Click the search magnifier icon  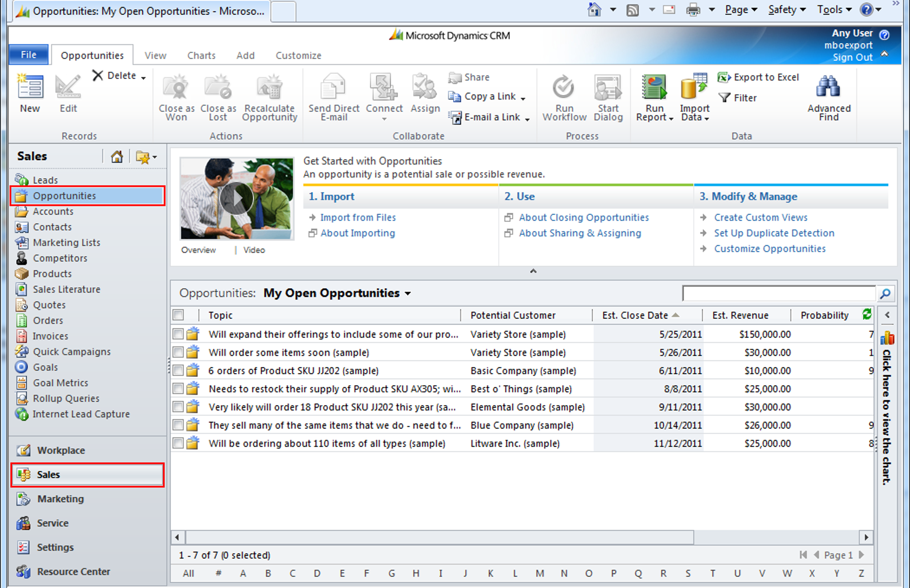point(885,294)
